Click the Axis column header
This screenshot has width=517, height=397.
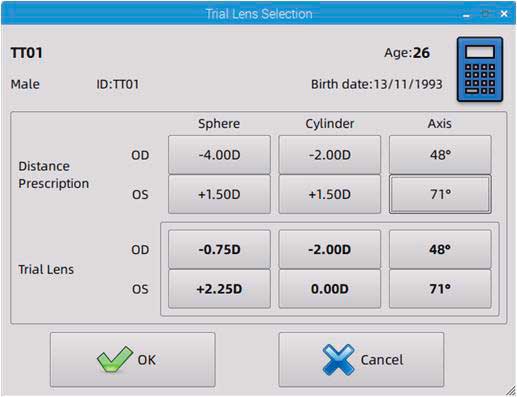pyautogui.click(x=440, y=124)
